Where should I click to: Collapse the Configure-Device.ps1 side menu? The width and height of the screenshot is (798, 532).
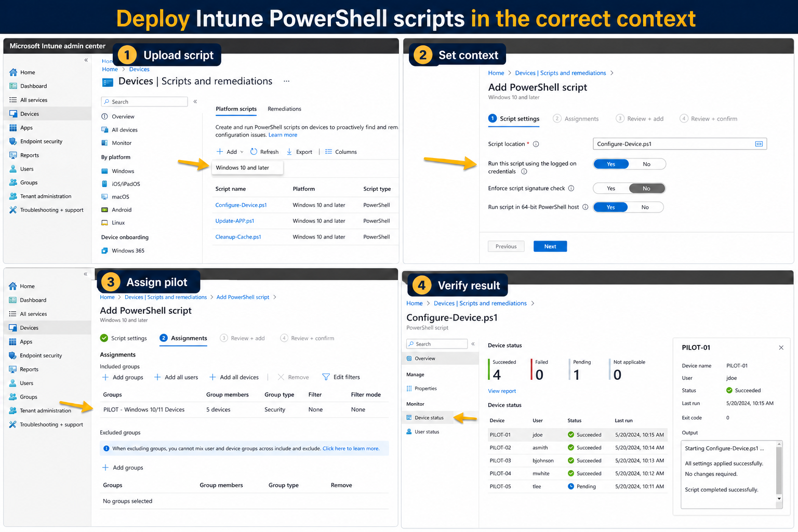[x=473, y=344]
